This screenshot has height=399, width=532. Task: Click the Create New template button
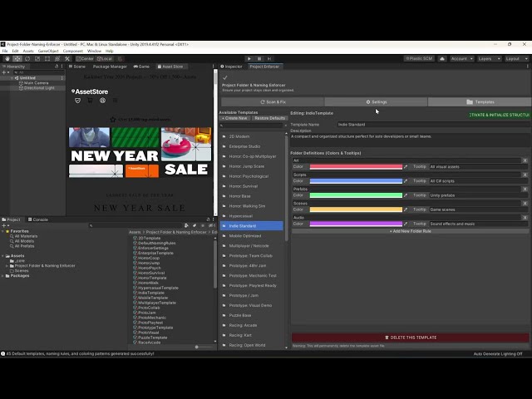[234, 118]
